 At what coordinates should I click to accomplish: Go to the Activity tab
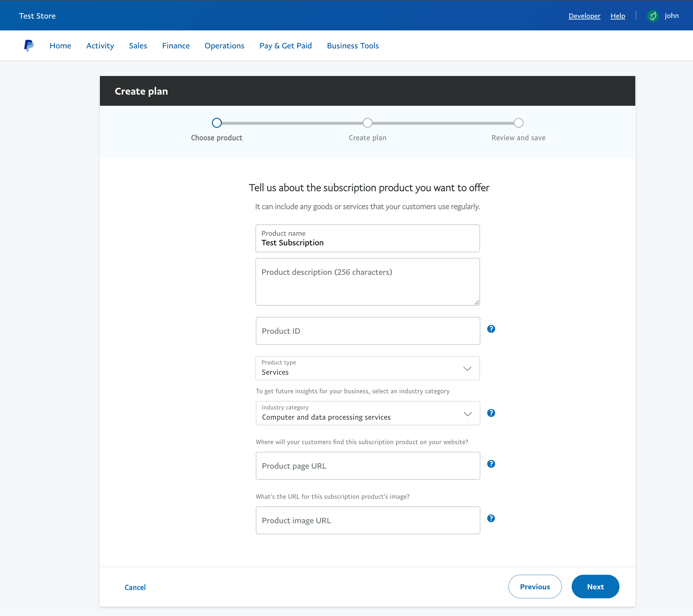(100, 46)
